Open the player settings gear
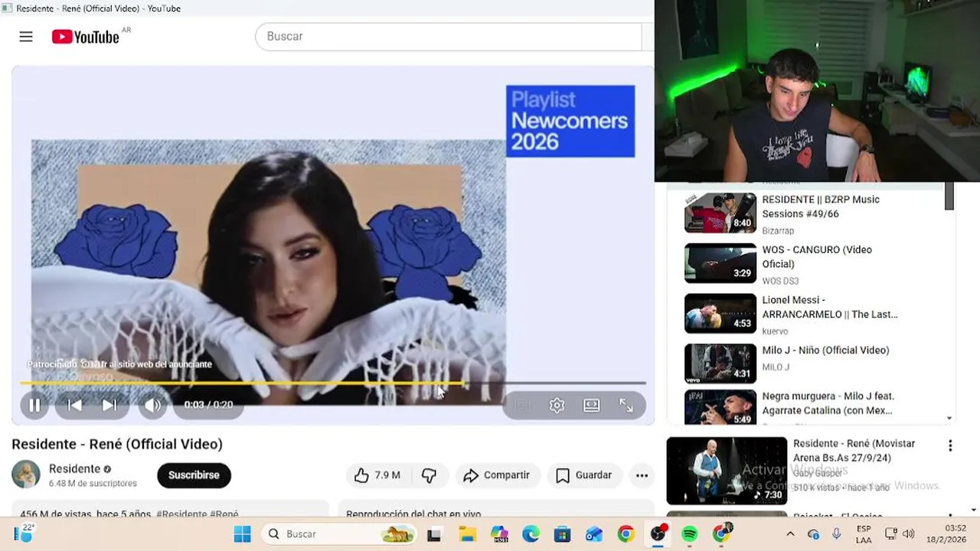 pyautogui.click(x=557, y=406)
